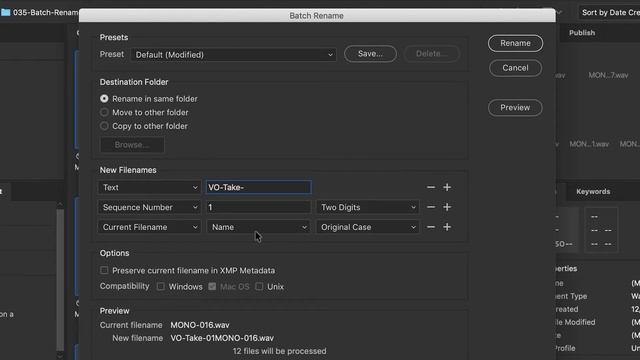Click the Delete preset button

pos(432,54)
